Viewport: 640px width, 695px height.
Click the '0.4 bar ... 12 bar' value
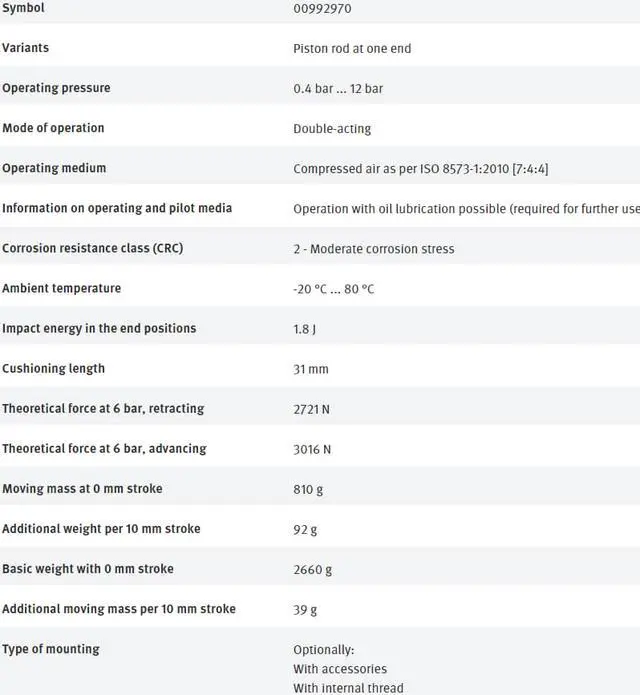click(x=338, y=89)
